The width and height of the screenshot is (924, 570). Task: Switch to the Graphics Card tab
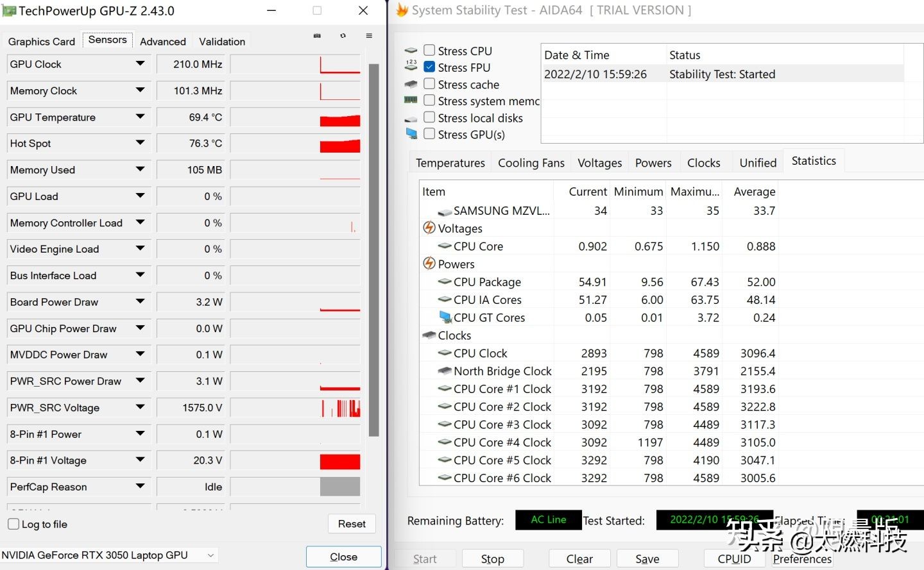(42, 42)
